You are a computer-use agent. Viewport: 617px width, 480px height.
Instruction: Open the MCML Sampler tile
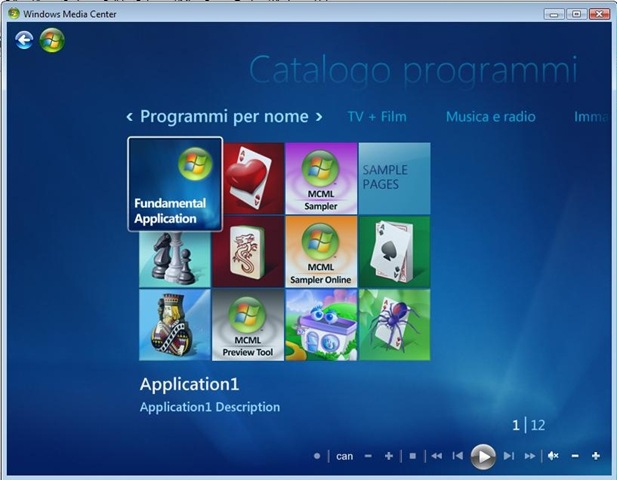(x=321, y=179)
